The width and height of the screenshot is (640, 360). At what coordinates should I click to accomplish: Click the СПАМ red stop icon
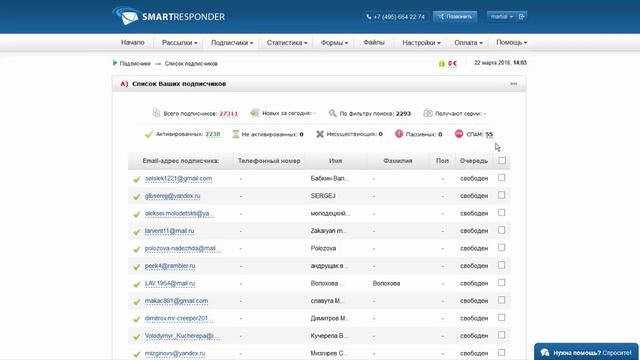point(459,133)
